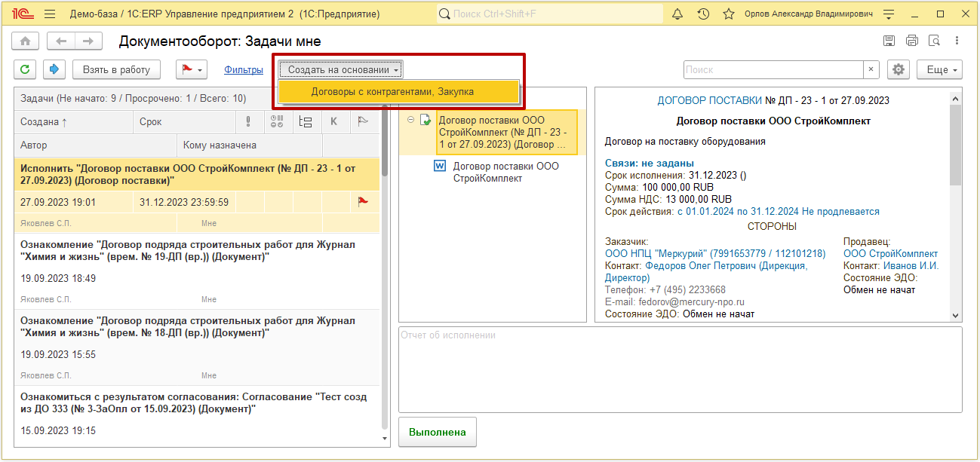Click the printer icon
This screenshot has height=462, width=980.
[911, 41]
